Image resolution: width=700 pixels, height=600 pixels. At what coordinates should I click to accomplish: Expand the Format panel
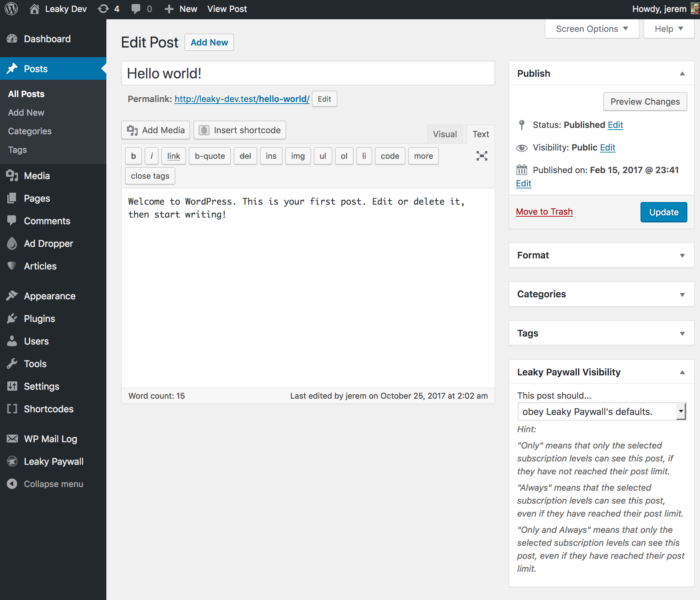[682, 255]
